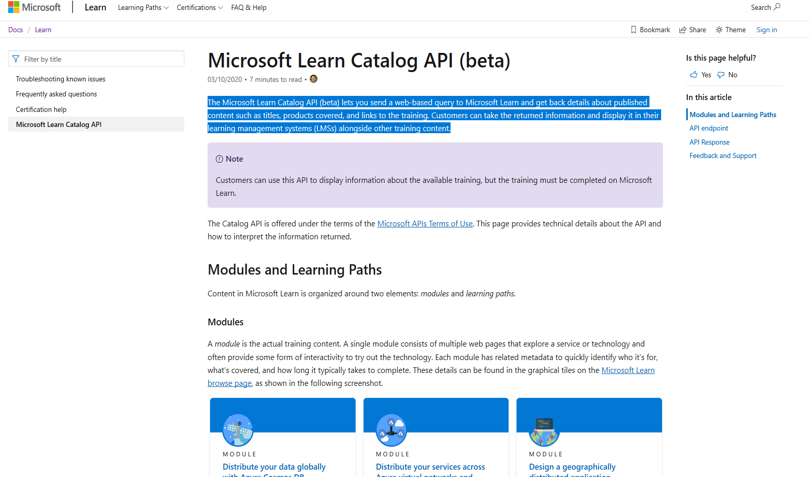Image resolution: width=810 pixels, height=477 pixels.
Task: Open Certification help
Action: point(41,110)
